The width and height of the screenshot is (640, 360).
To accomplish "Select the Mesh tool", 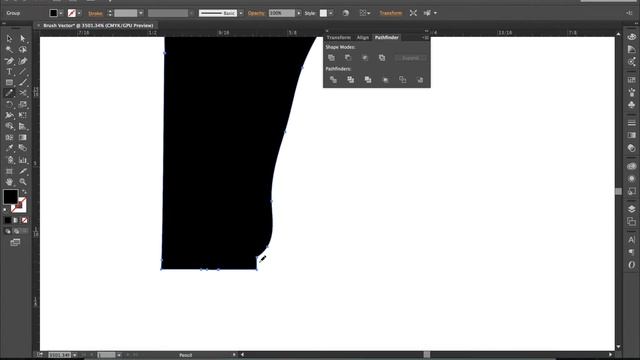I will pos(9,138).
